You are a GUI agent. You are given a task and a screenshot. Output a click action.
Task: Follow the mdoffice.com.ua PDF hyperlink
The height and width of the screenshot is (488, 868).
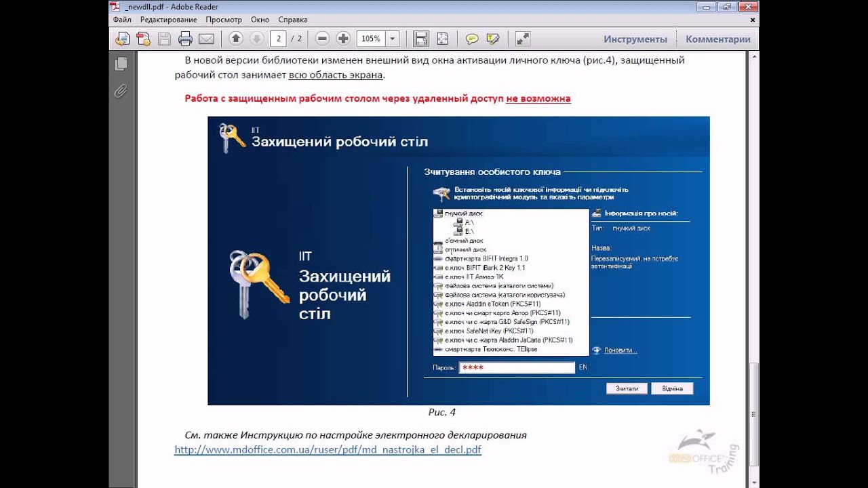(x=328, y=449)
